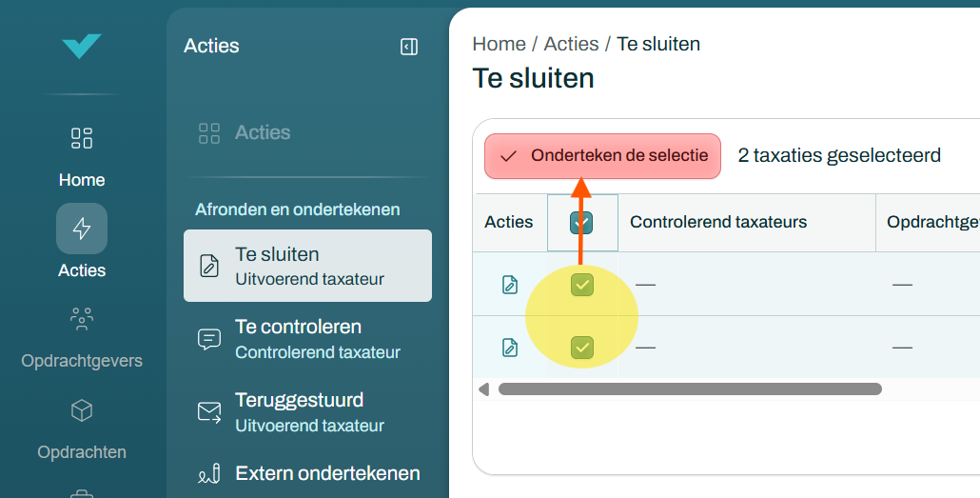Open Home from the dashboard icon
The image size is (980, 498).
click(x=82, y=138)
